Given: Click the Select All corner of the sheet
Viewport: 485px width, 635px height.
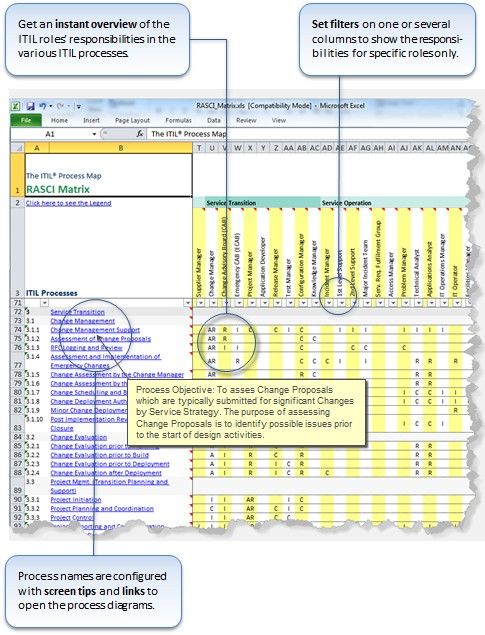Looking at the screenshot, I should click(17, 148).
